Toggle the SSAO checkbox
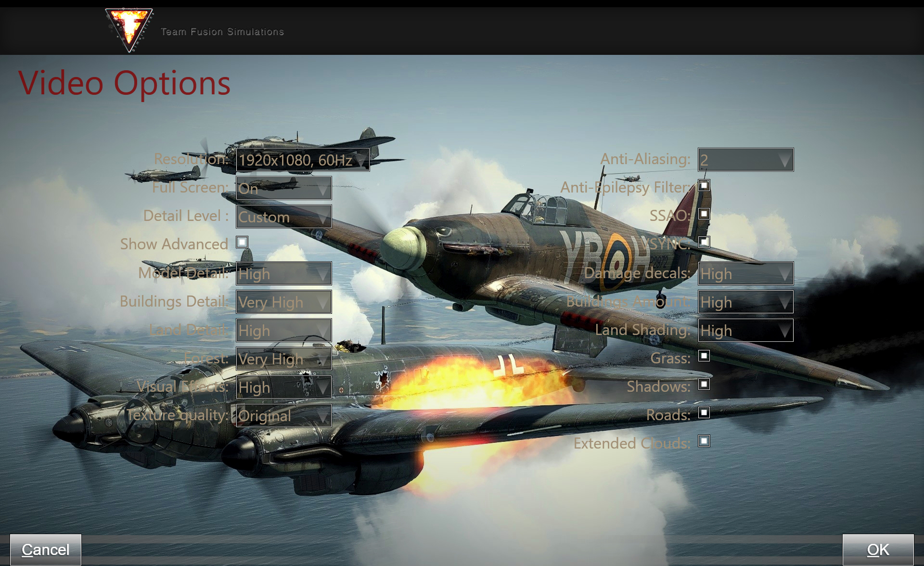 pos(704,214)
